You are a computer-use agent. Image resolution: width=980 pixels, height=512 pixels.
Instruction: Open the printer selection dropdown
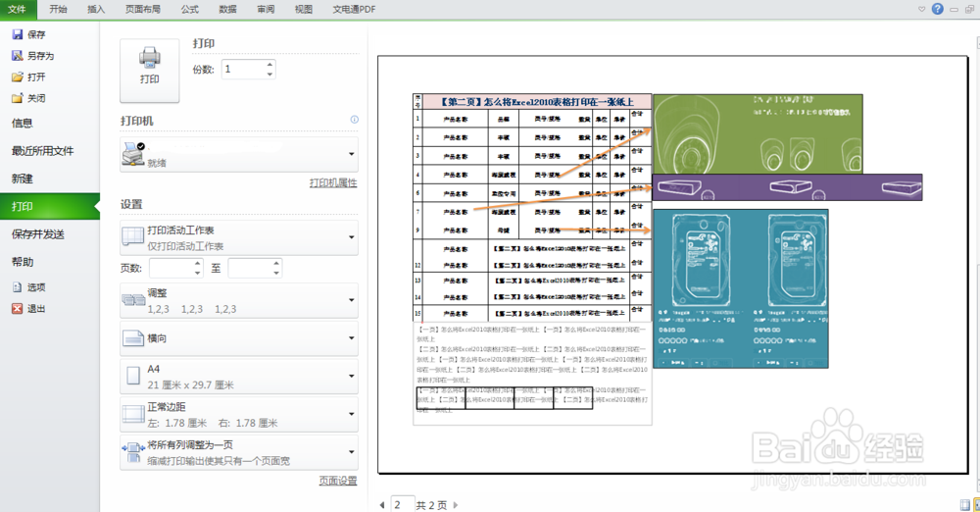(239, 155)
